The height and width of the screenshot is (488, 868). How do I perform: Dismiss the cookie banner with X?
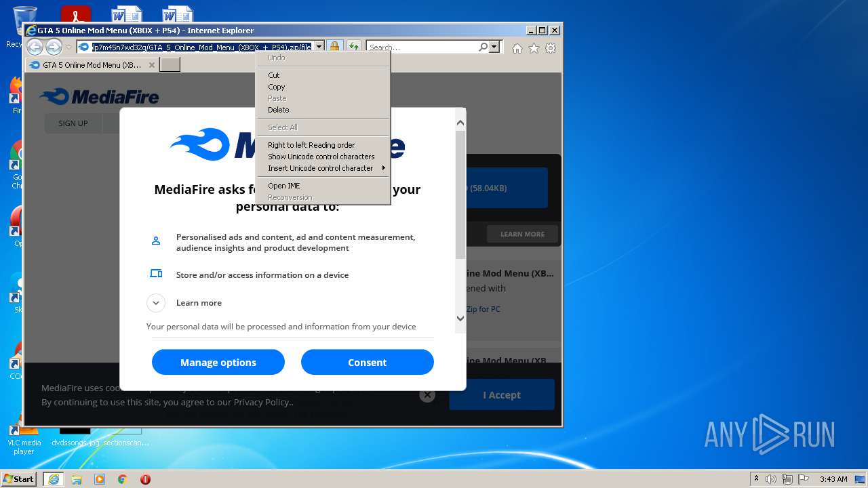(x=427, y=395)
